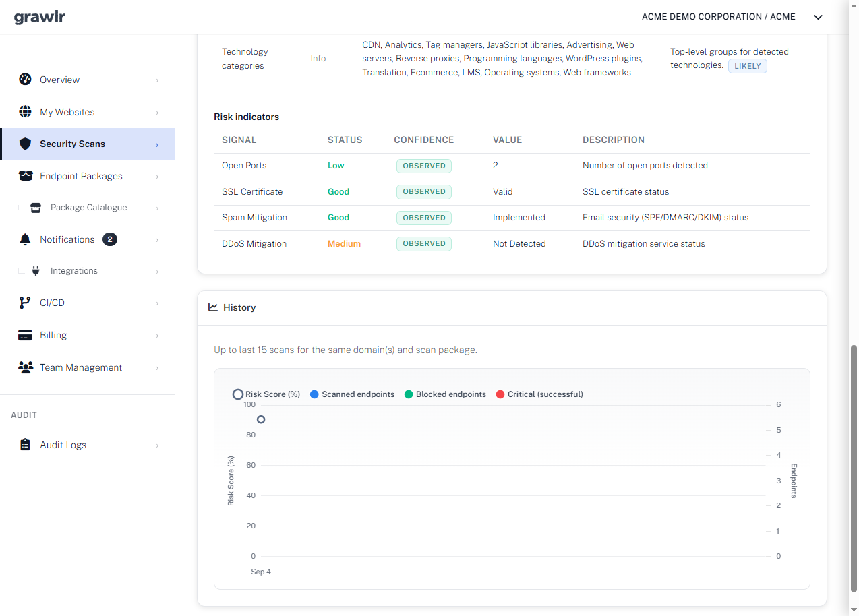Click the DDoS mitigation service status description

(x=644, y=244)
